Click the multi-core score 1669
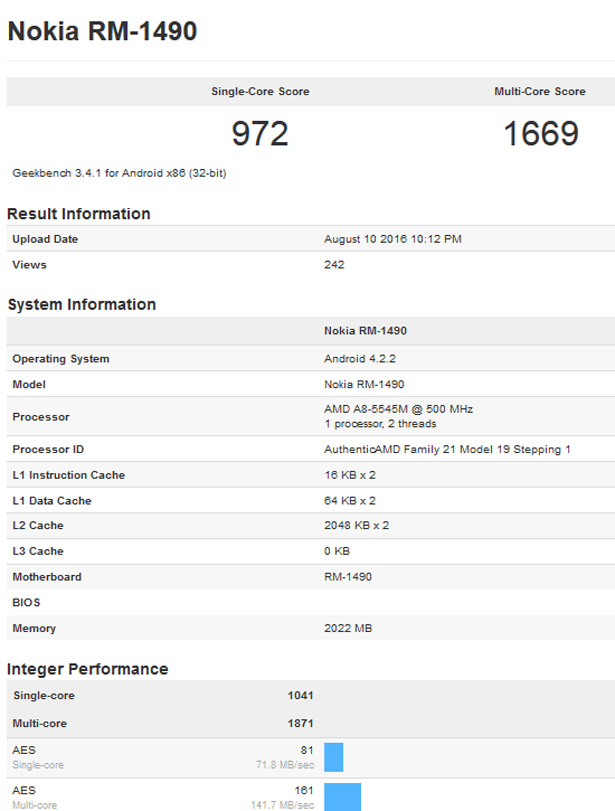The image size is (615, 811). [541, 133]
